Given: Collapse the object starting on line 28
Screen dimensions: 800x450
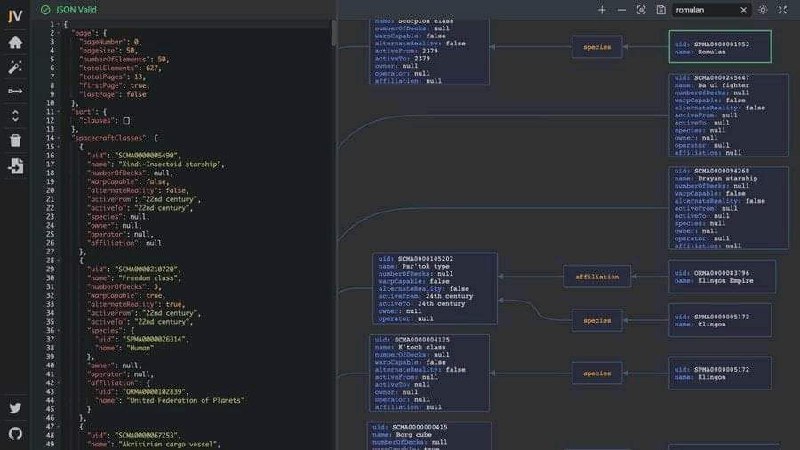Looking at the screenshot, I should (x=59, y=260).
